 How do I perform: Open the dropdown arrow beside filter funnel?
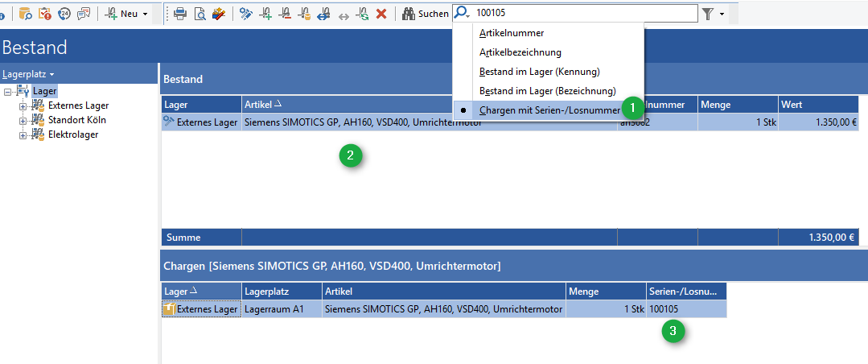(x=722, y=14)
